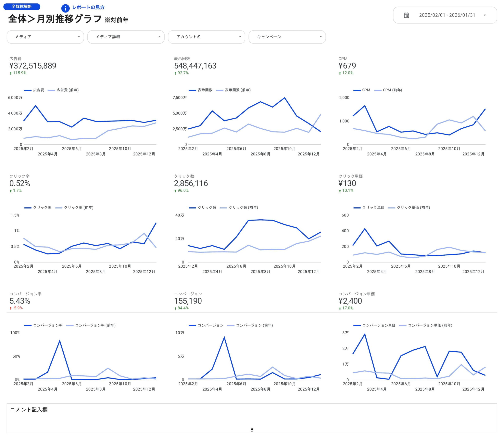Click the クリック単価 legend line marker
504x437 pixels.
click(x=357, y=208)
